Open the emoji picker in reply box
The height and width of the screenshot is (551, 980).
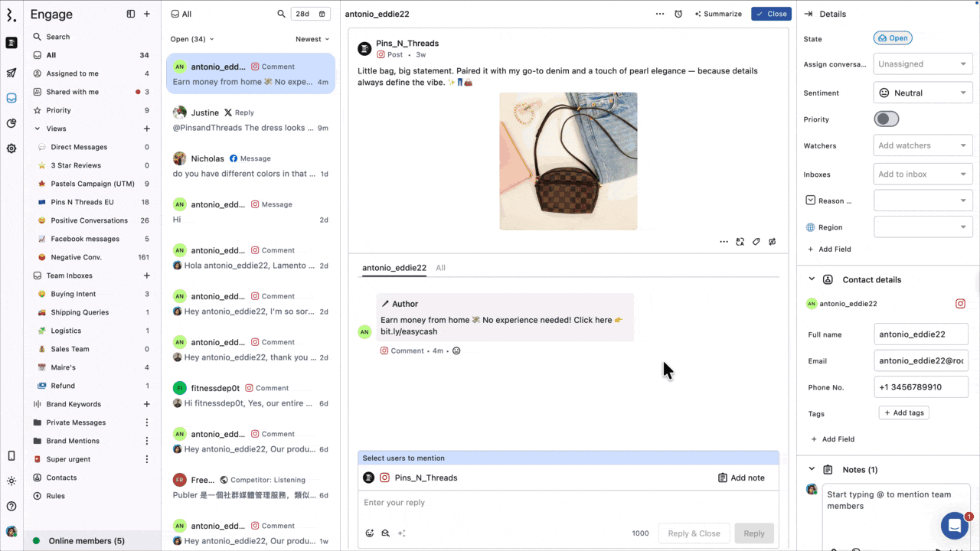[370, 533]
